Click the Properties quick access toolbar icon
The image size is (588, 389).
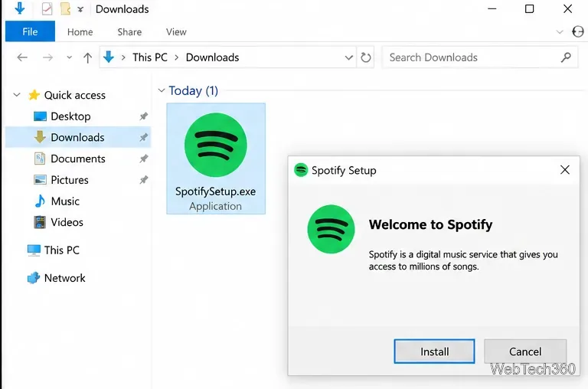point(47,8)
